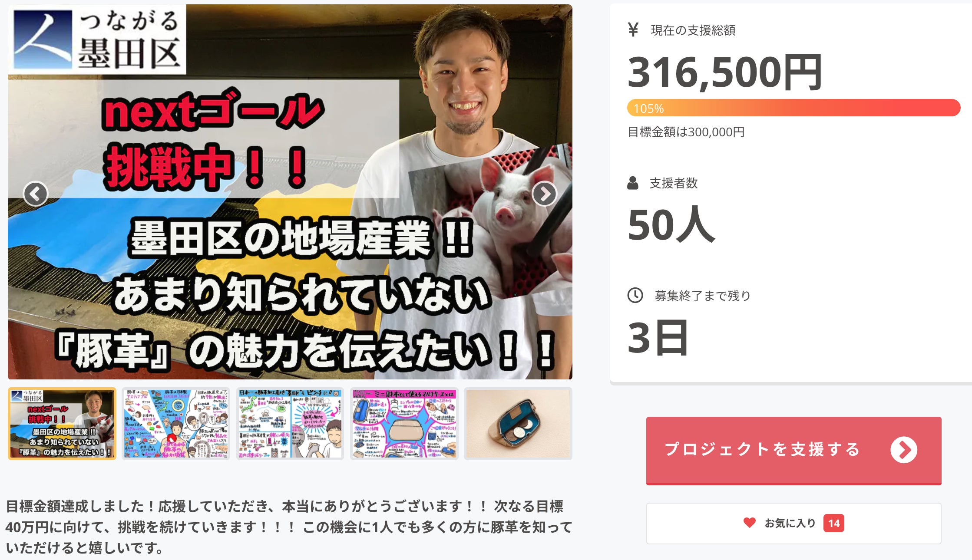Click the heart icon in favorites button
This screenshot has height=560, width=972.
tap(749, 523)
